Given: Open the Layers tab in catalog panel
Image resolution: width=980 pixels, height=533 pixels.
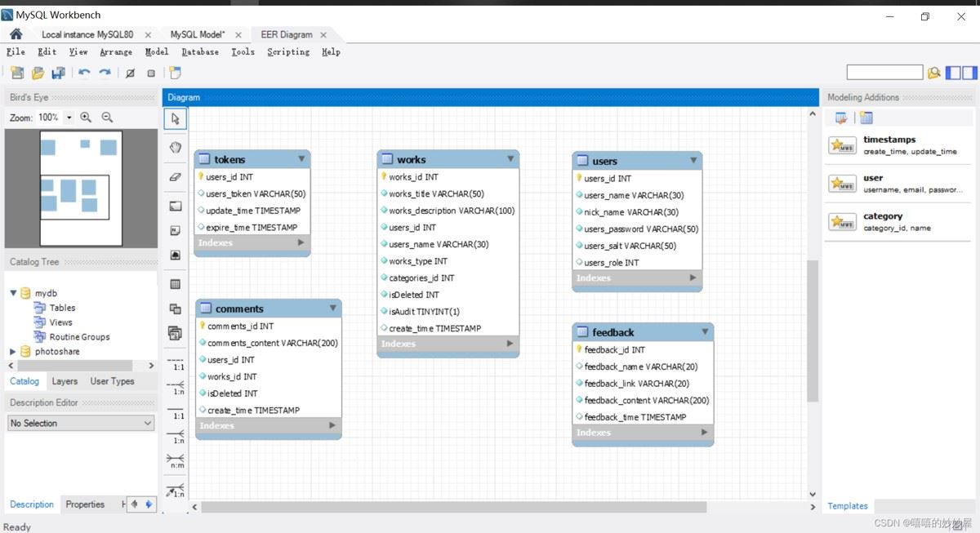Looking at the screenshot, I should tap(65, 381).
